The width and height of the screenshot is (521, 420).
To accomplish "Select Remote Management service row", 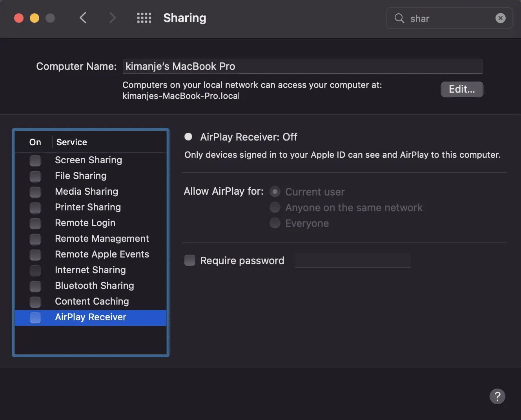I will pos(91,239).
